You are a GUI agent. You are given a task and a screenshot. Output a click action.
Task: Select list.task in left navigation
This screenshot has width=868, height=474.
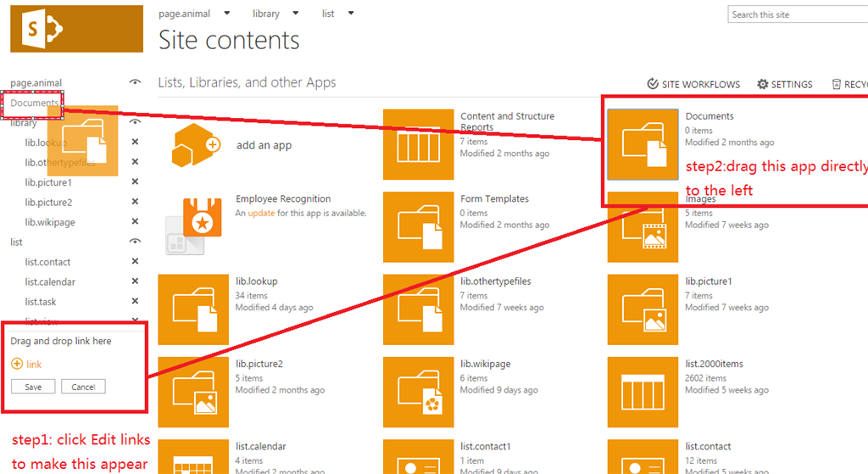click(41, 302)
